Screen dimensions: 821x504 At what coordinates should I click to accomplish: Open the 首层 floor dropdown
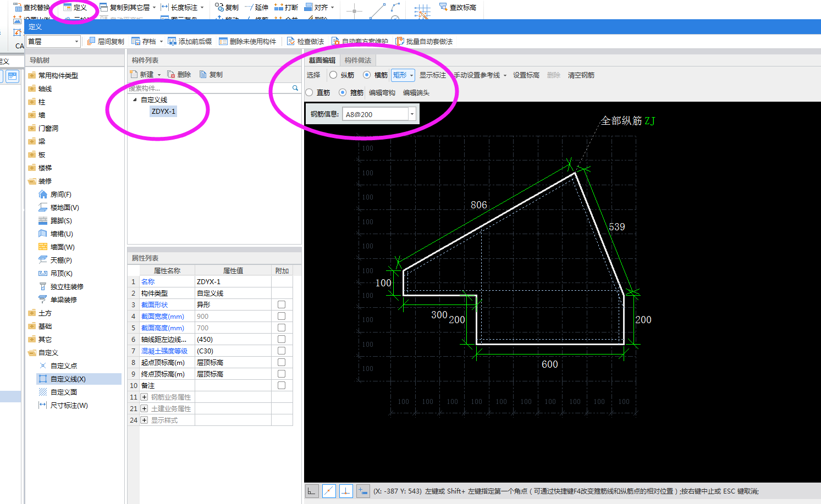click(x=53, y=41)
